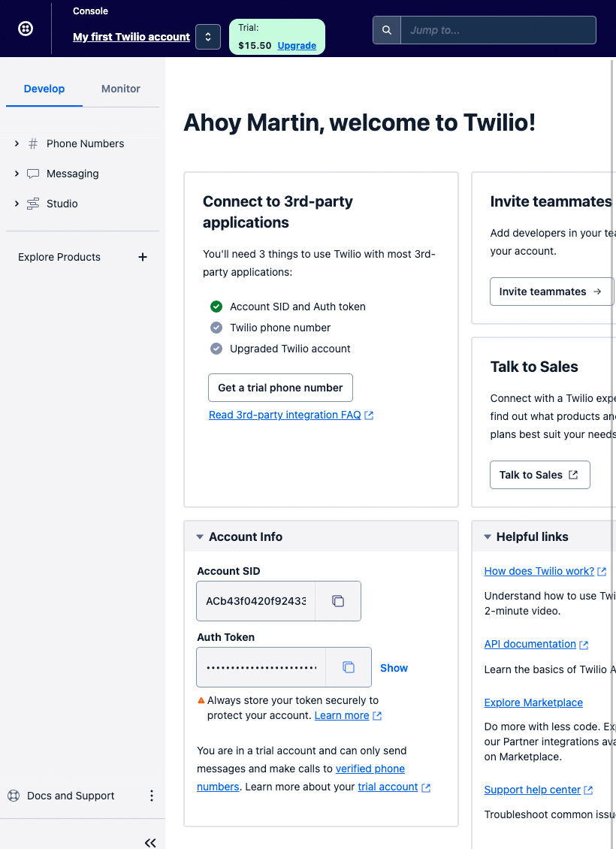Click the Twilio phone number check icon
The height and width of the screenshot is (849, 616).
tap(216, 328)
